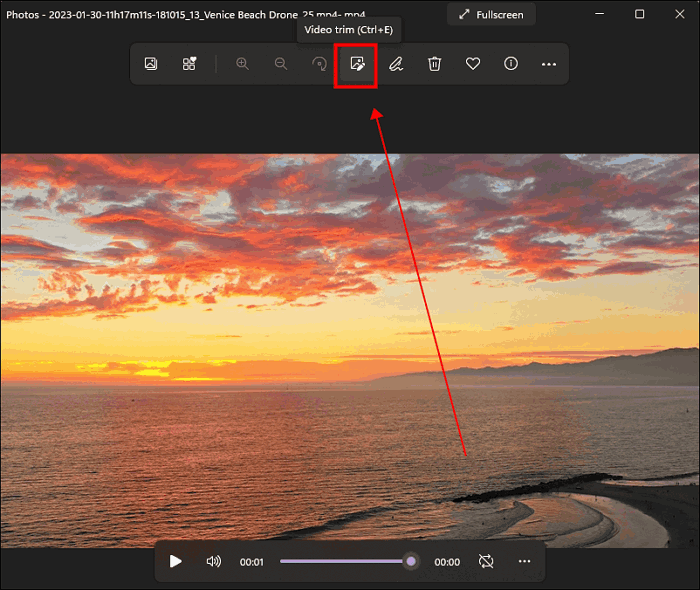Click the zoom out magnifier icon

[x=281, y=64]
